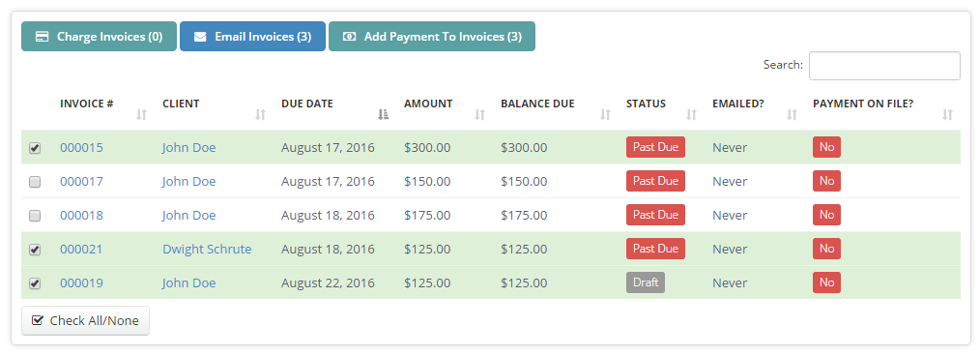Open invoice 000021 link
This screenshot has height=356, width=980.
click(x=82, y=249)
